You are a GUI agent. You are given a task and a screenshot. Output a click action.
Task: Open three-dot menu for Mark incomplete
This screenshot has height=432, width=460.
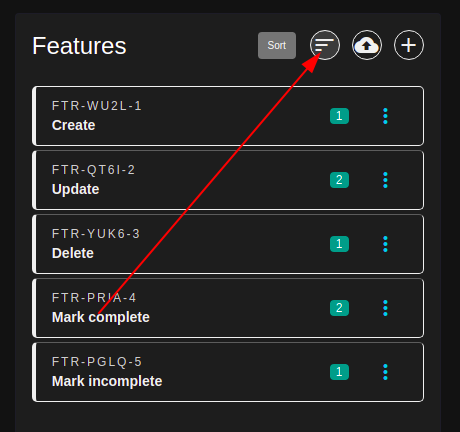(x=385, y=372)
